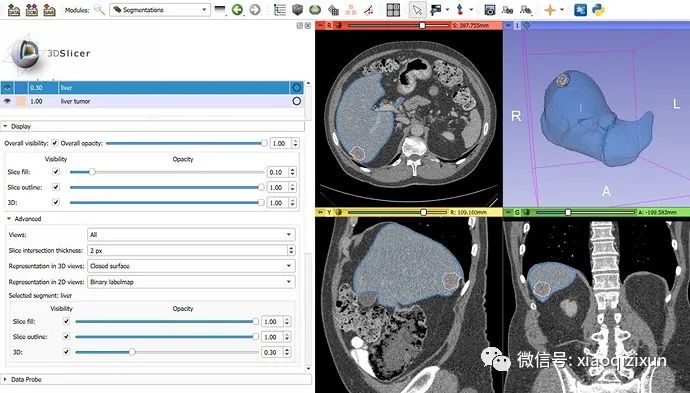Click the restore scene view icon
The height and width of the screenshot is (393, 690).
click(x=525, y=10)
